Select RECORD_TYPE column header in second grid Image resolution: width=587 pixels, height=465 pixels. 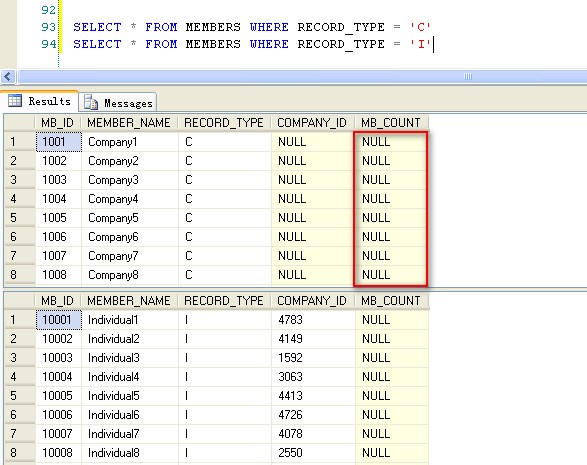(224, 301)
